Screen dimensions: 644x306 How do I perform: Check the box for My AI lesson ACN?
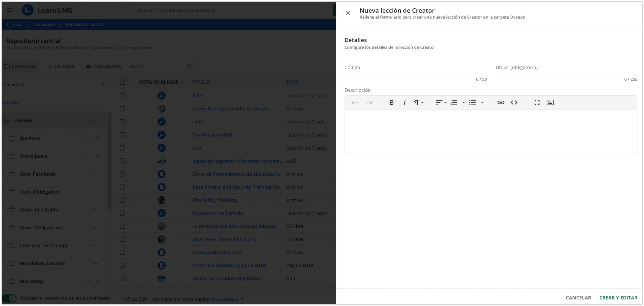pyautogui.click(x=122, y=135)
